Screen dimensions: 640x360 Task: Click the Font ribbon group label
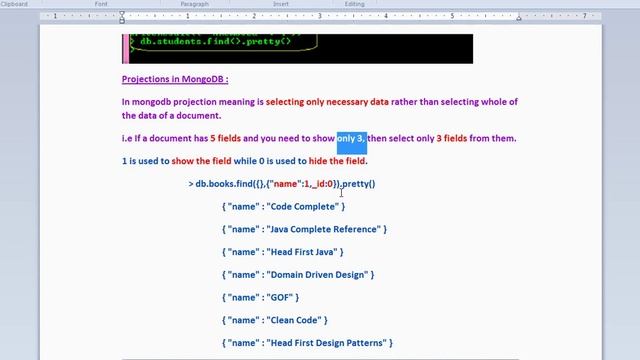101,4
